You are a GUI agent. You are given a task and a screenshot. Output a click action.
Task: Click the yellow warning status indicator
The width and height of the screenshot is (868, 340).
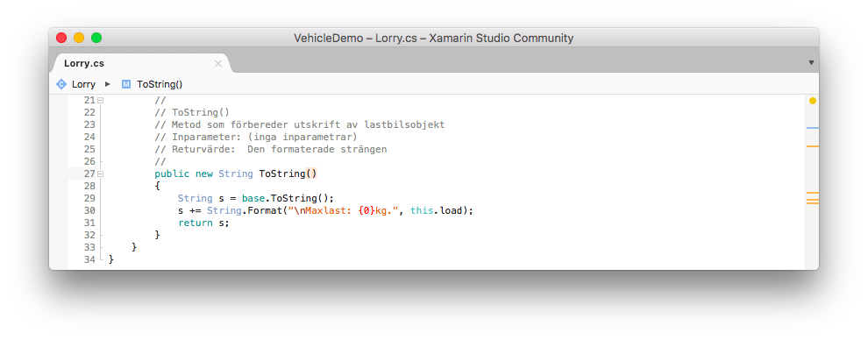812,101
